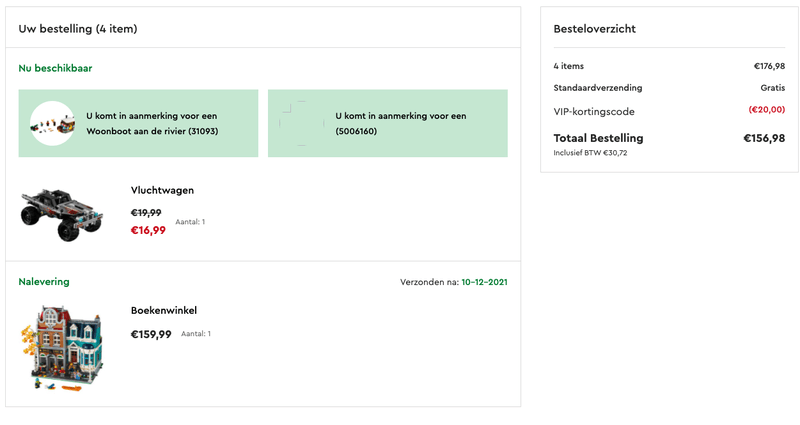Click the Standaardverzending row label
The image size is (800, 425).
tap(598, 88)
